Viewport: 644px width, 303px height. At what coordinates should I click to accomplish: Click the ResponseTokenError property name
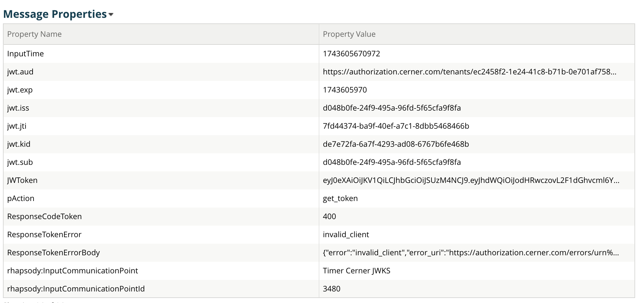tap(44, 235)
